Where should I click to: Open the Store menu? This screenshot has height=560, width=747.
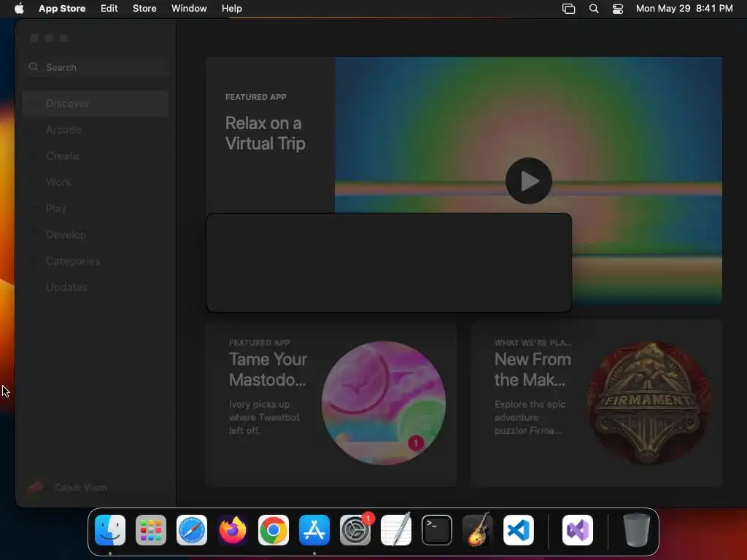click(x=144, y=8)
